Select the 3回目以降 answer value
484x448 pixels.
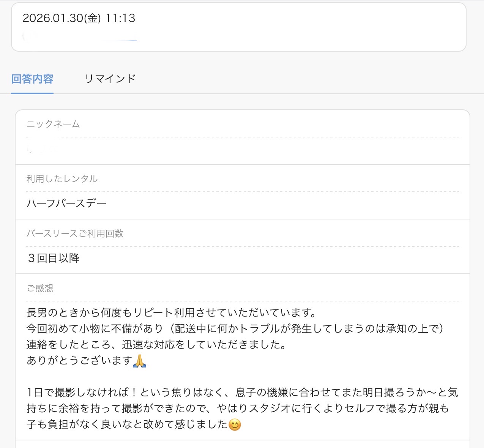(x=53, y=258)
